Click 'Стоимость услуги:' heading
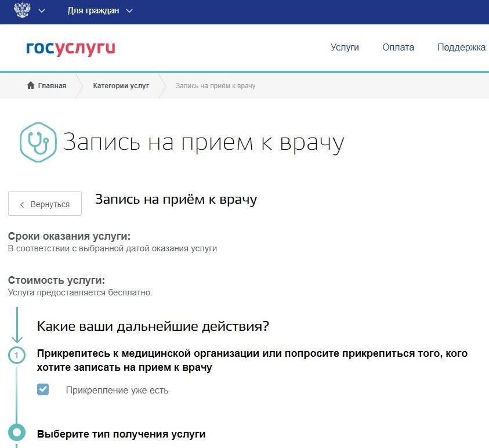 pos(56,280)
